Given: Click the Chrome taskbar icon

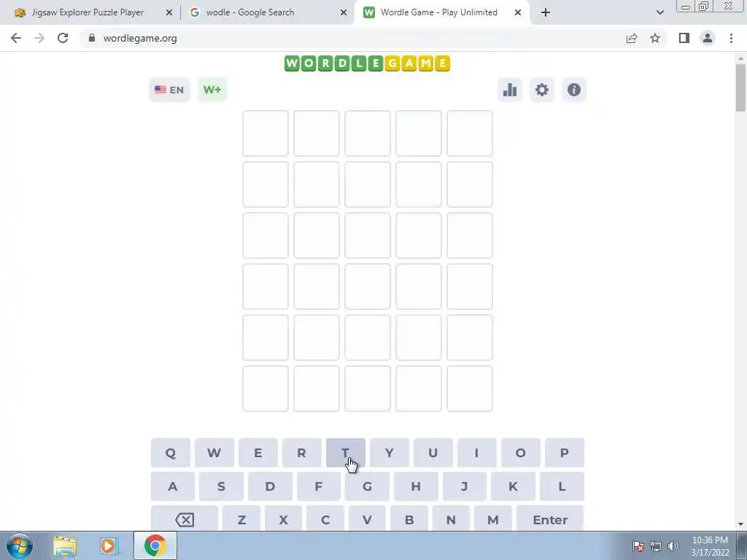Looking at the screenshot, I should 155,546.
